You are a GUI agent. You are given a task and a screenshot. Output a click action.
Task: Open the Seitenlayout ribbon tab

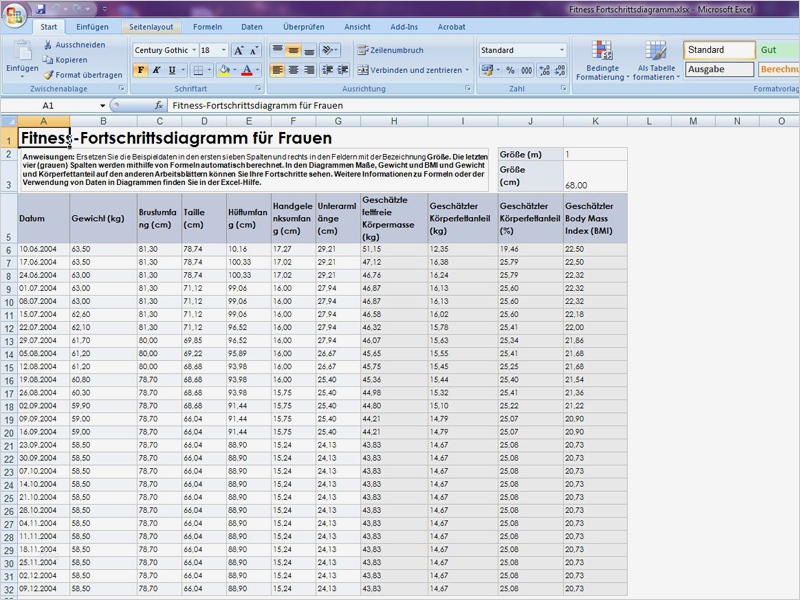point(150,27)
